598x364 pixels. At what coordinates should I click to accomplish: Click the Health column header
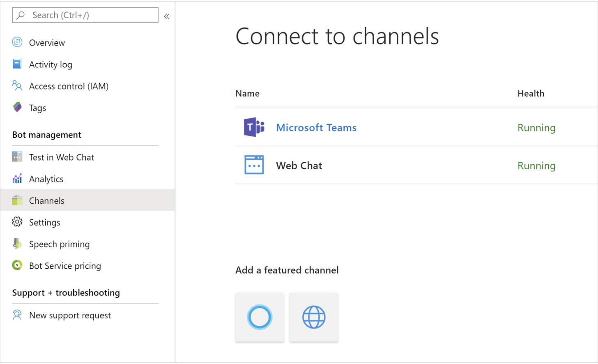(x=531, y=94)
